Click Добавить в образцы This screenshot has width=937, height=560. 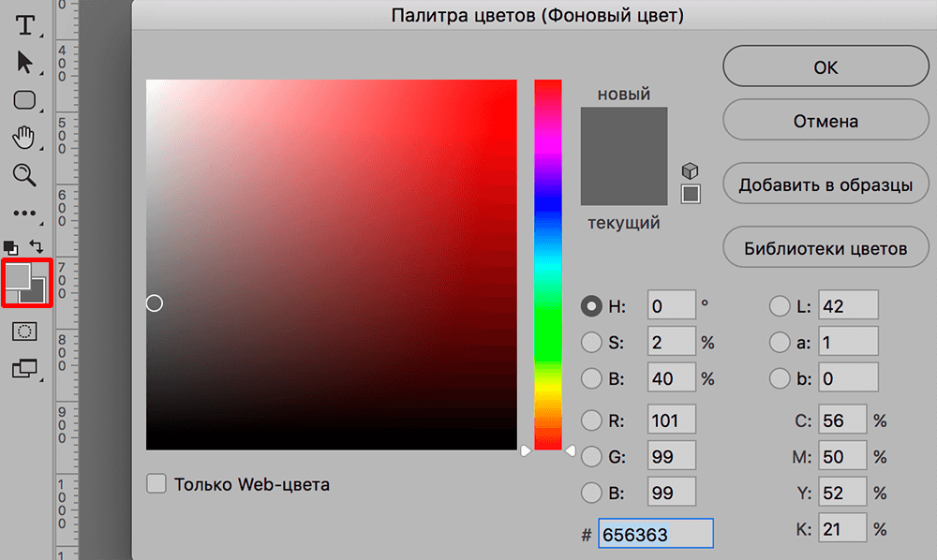825,184
